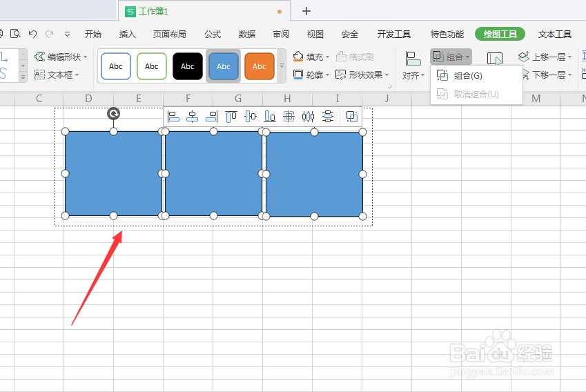
Task: Click align left icon in floating toolbar
Action: point(173,117)
